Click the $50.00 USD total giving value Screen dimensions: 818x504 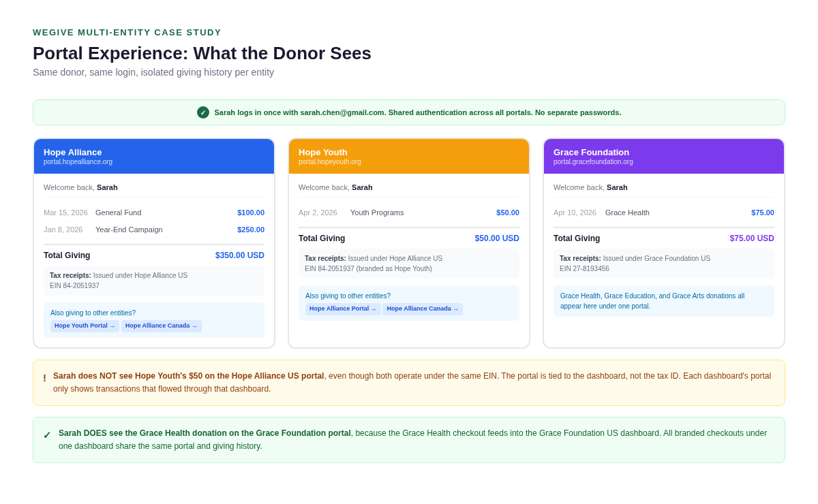pos(497,238)
